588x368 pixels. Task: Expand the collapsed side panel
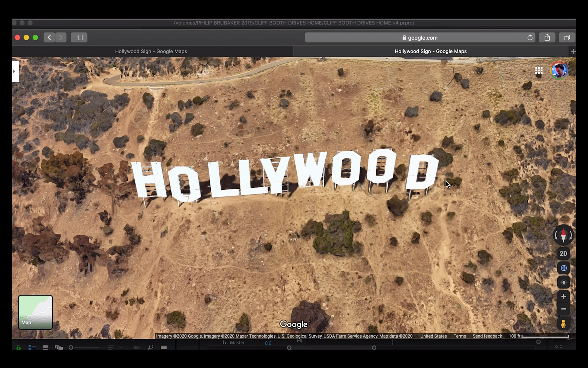(x=15, y=71)
